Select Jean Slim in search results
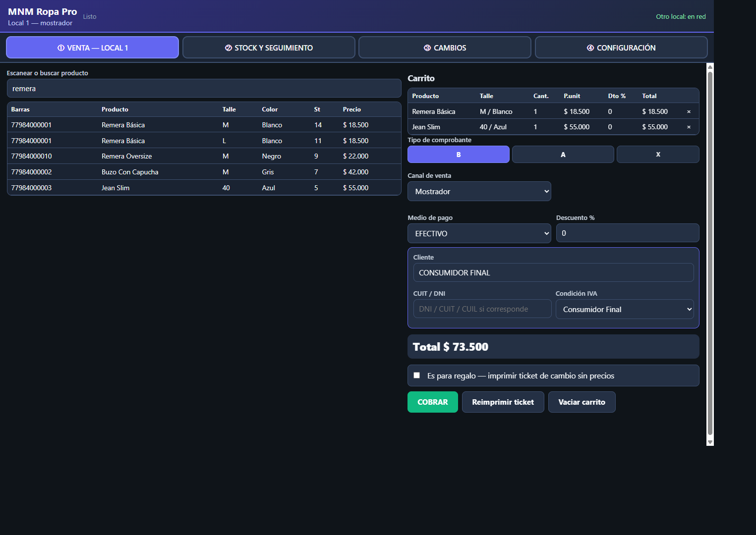The width and height of the screenshot is (756, 535). (x=204, y=188)
